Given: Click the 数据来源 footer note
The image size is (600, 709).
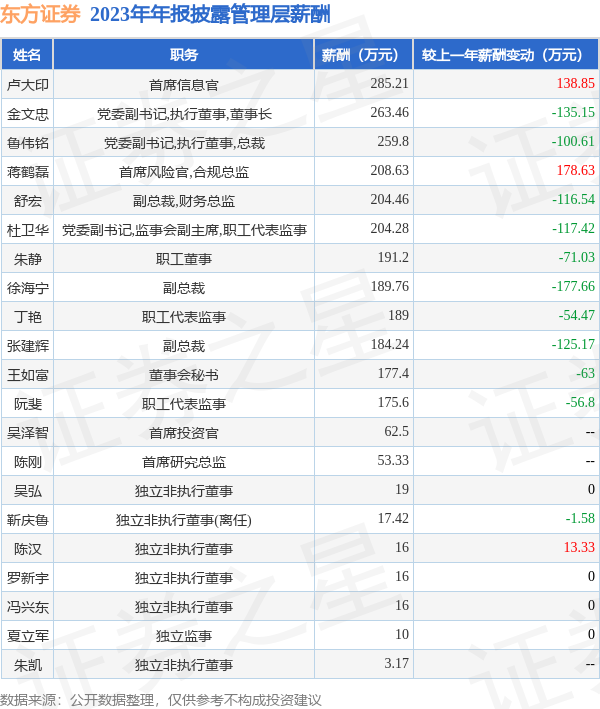Looking at the screenshot, I should tap(161, 700).
